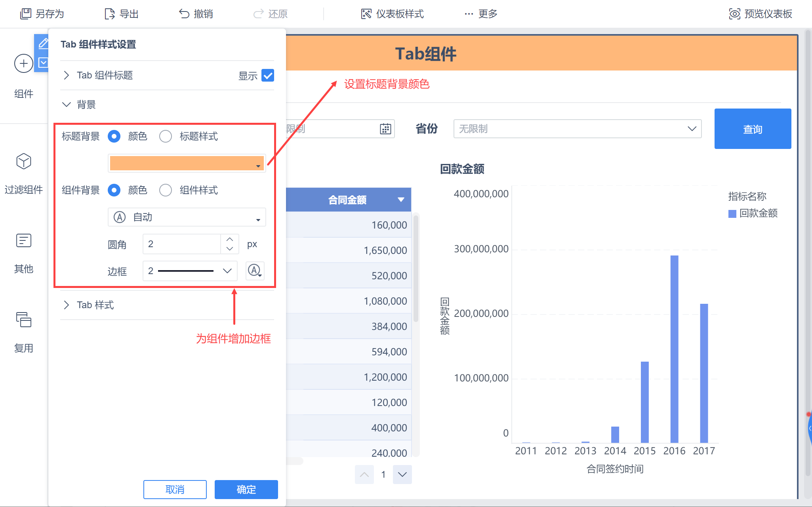Click the Preview Dashboard icon

[x=734, y=14]
